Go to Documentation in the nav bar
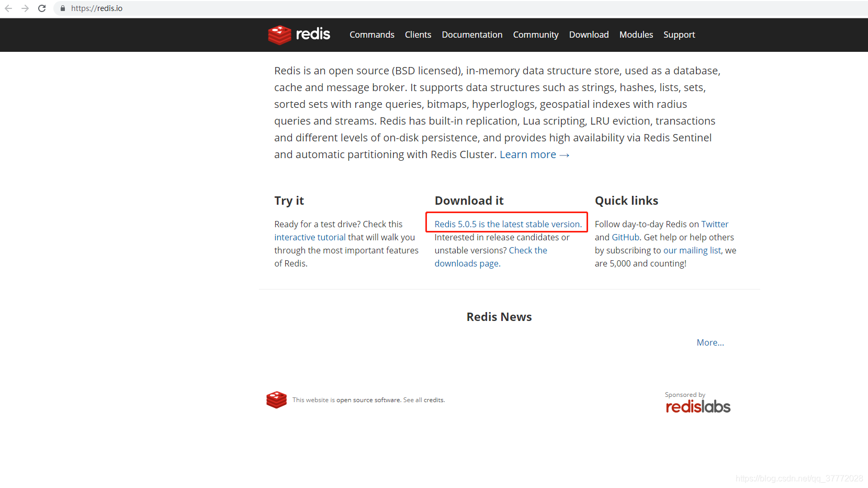Viewport: 868px width, 488px height. click(472, 35)
